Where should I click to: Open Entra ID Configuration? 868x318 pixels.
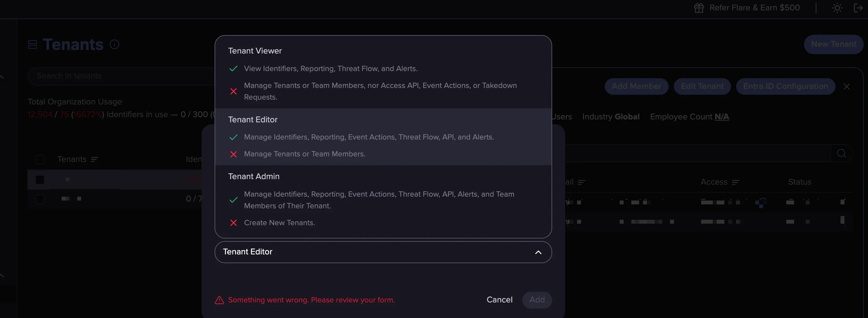[x=786, y=87]
